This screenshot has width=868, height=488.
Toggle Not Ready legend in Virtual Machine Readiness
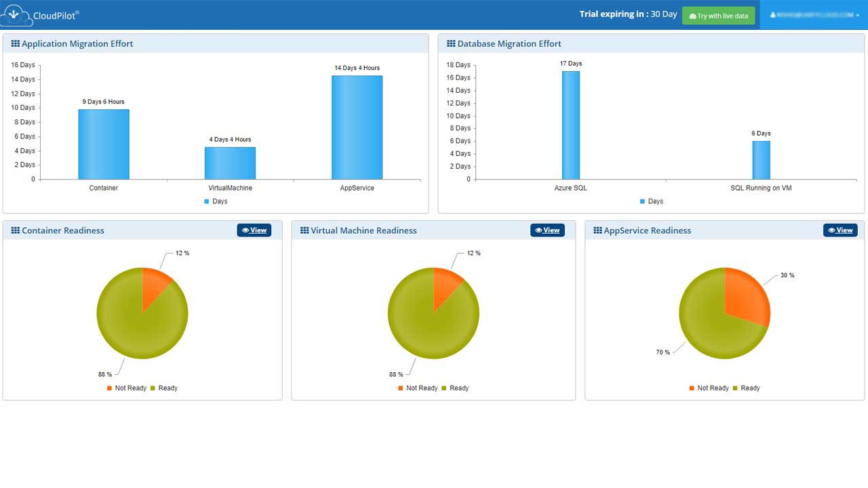tap(418, 388)
